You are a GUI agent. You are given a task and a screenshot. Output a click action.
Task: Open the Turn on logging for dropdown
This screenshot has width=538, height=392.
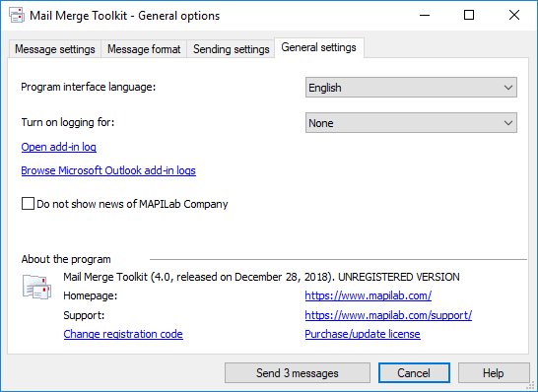(411, 123)
